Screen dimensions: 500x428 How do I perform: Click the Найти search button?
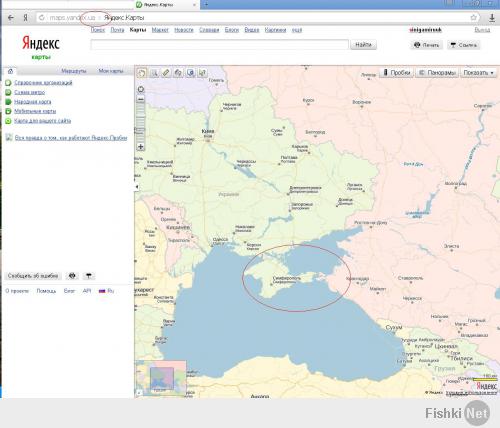(363, 45)
